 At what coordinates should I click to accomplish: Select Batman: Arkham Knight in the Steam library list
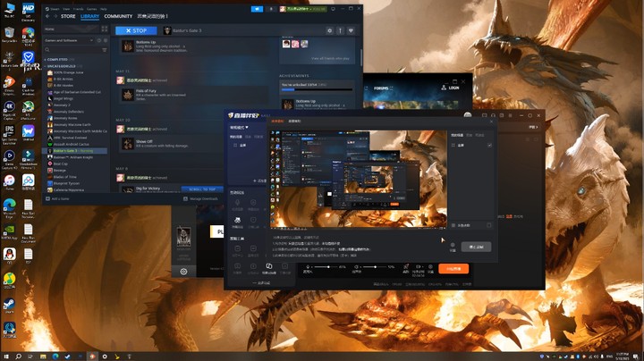click(x=73, y=157)
